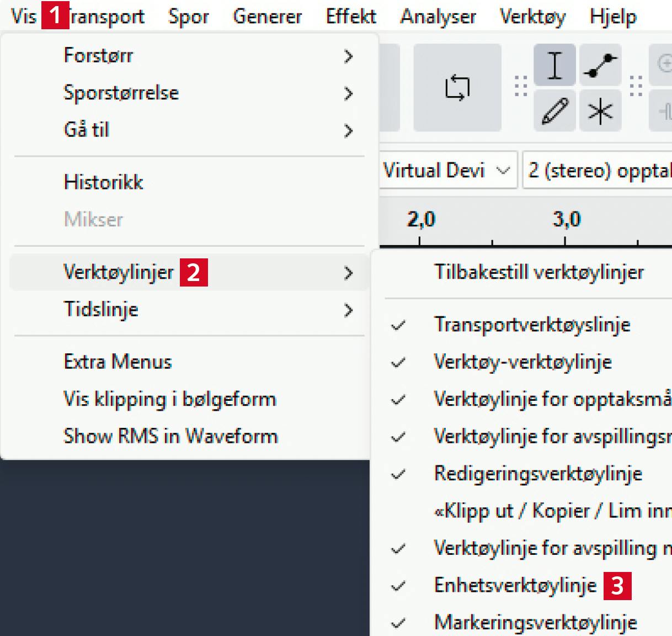Select the Selection (I-beam) tool

[554, 66]
